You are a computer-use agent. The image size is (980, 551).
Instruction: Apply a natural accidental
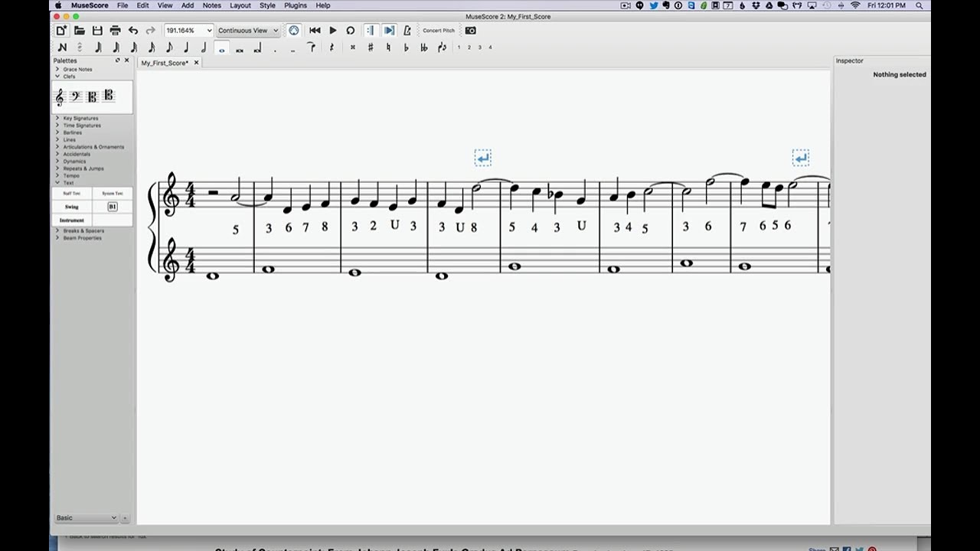pyautogui.click(x=388, y=47)
